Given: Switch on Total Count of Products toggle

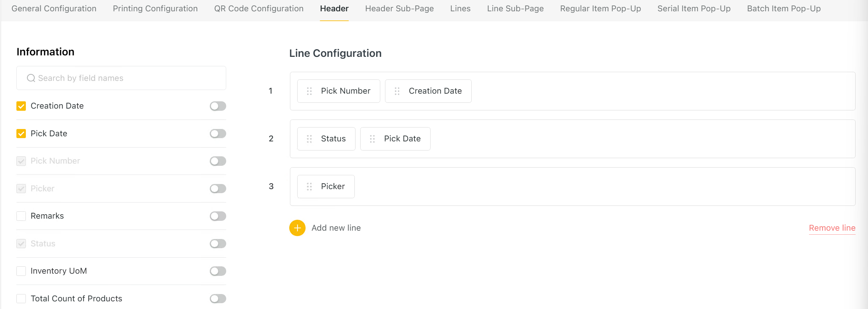Looking at the screenshot, I should tap(218, 299).
